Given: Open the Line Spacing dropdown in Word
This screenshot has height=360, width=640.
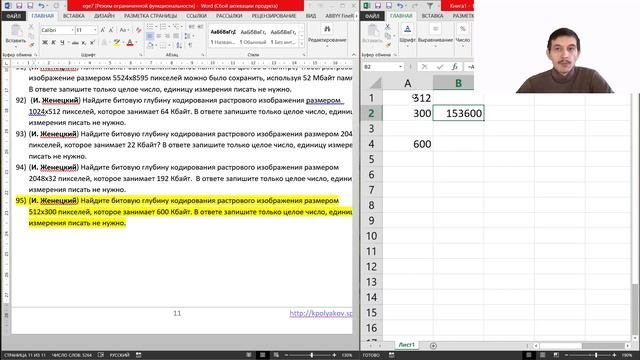Looking at the screenshot, I should 188,36.
